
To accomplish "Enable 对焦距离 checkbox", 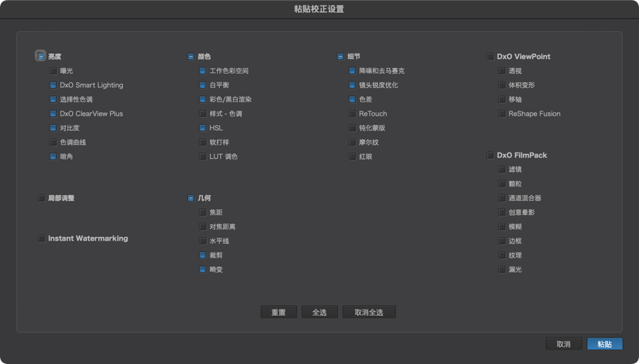I will click(203, 226).
